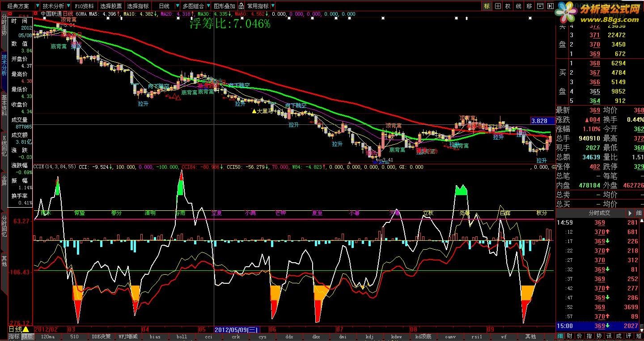Viewport: 644px width, 341px height.
Task: Click the 图形叠加 button
Action: (224, 6)
